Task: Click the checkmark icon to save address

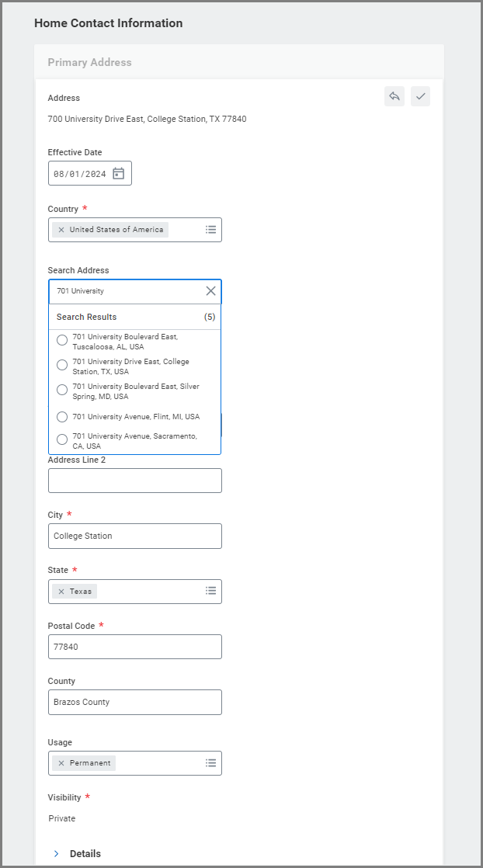Action: (x=420, y=96)
